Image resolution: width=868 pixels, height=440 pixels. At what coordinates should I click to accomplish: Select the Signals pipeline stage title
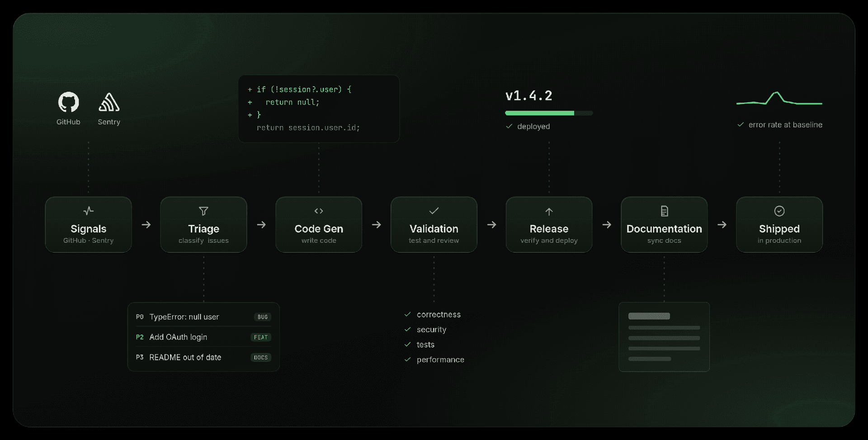click(89, 229)
